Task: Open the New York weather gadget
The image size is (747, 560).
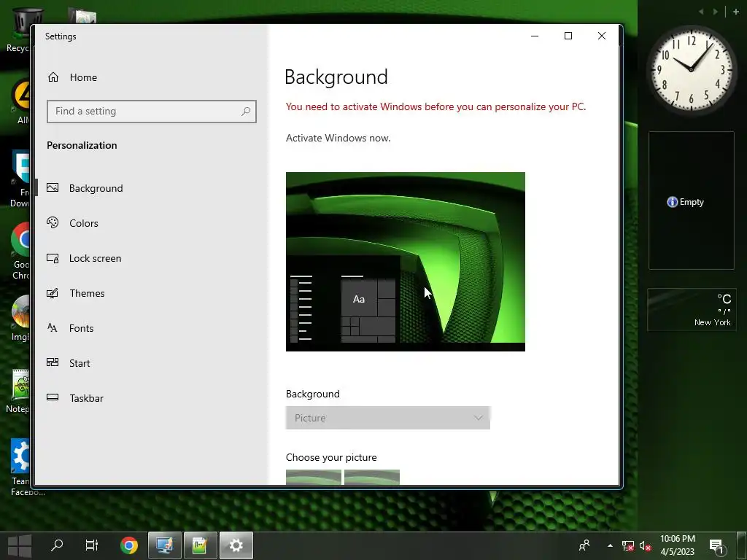Action: click(x=692, y=309)
